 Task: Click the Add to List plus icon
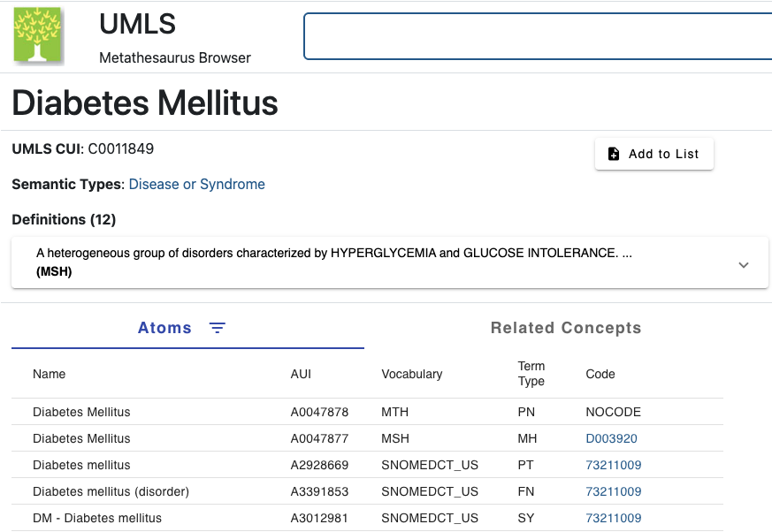[614, 154]
